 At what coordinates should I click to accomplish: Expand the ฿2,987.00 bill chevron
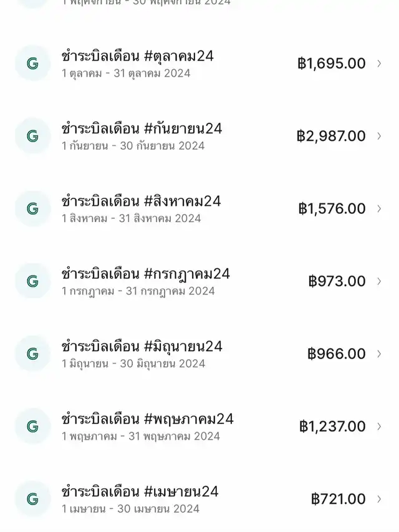tap(379, 135)
